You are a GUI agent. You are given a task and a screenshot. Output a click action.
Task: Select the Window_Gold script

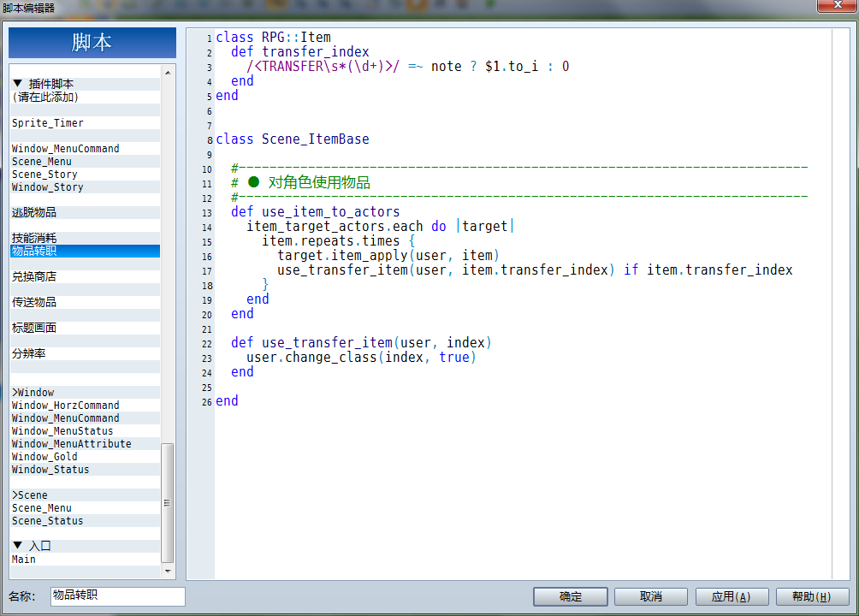85,457
